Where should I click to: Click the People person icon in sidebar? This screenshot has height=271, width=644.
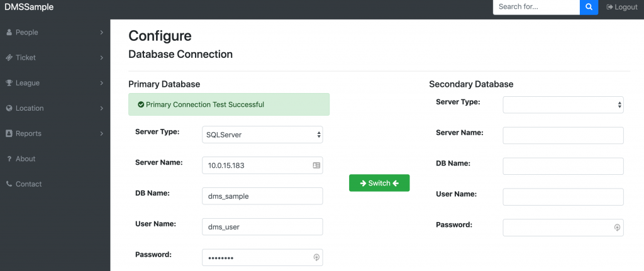tap(9, 33)
